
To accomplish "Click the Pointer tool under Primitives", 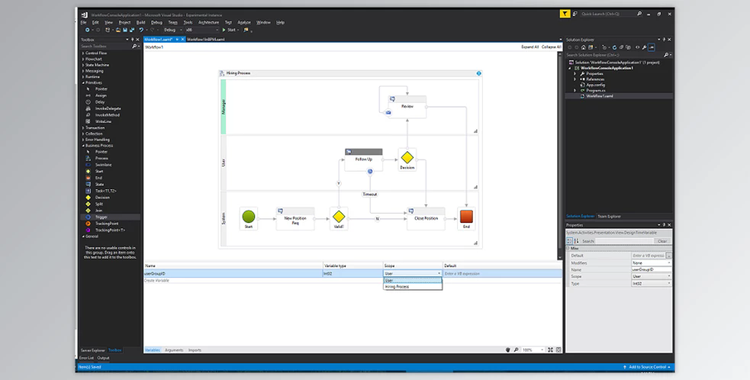I will 101,89.
